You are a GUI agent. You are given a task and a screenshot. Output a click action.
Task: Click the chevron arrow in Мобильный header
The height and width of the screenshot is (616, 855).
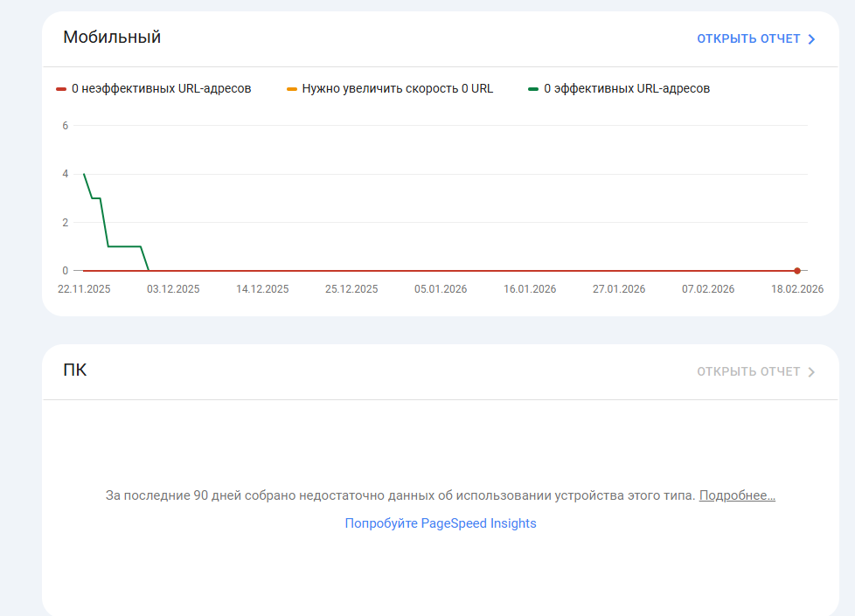812,39
